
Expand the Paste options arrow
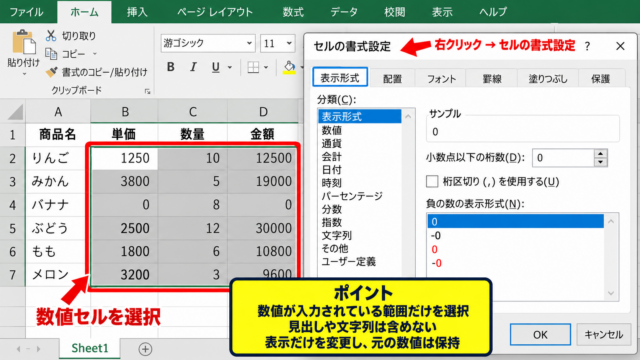coord(24,74)
